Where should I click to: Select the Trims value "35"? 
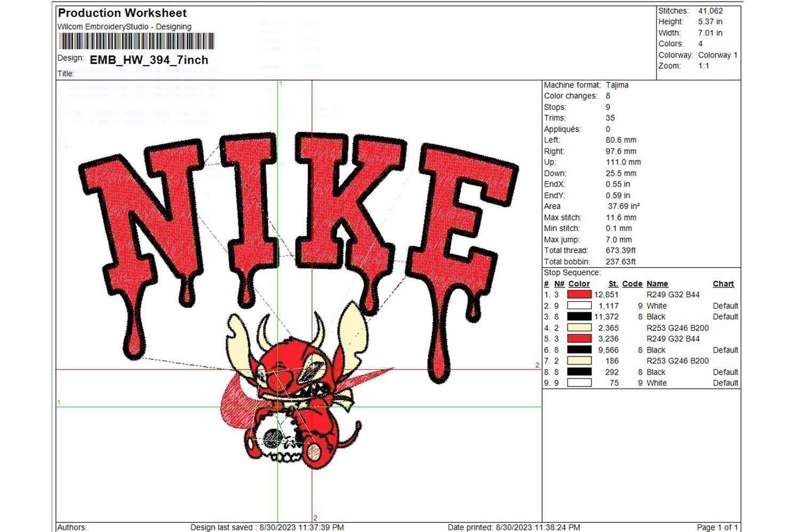610,118
